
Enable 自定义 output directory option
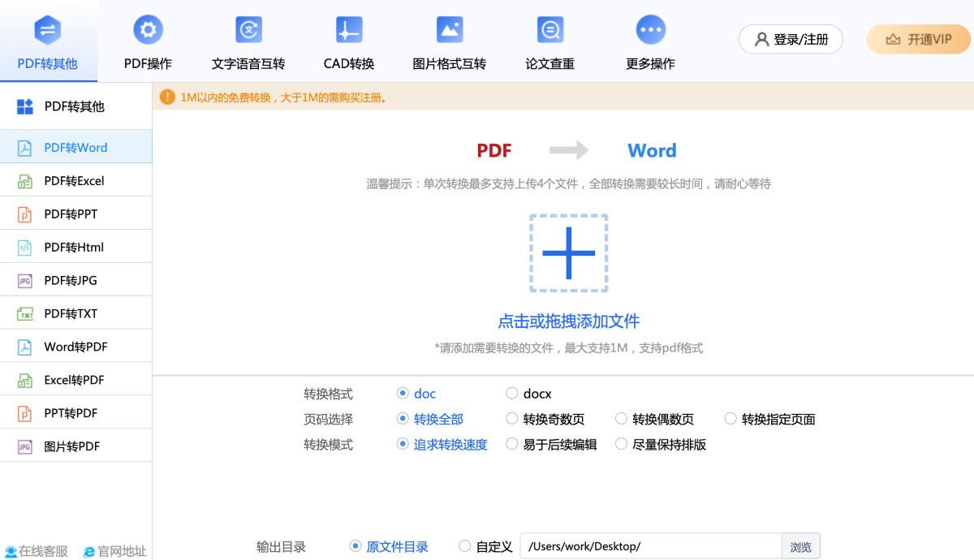pos(465,546)
